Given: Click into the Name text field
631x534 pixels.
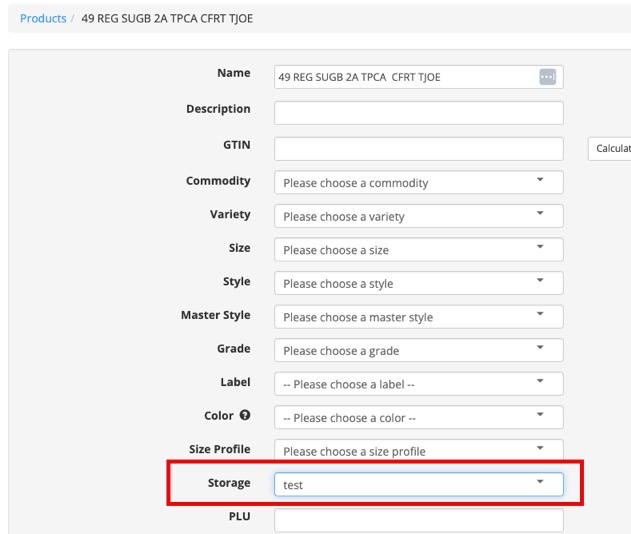Looking at the screenshot, I should pos(405,77).
